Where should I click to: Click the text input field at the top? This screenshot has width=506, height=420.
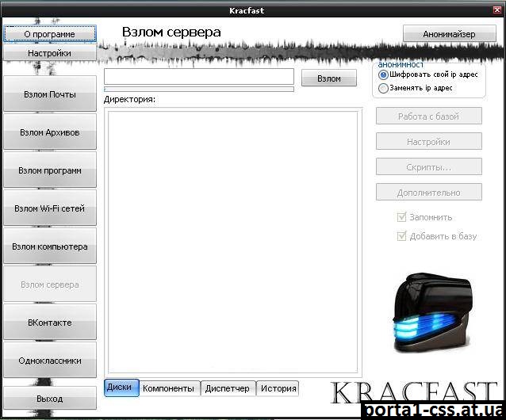[x=198, y=77]
